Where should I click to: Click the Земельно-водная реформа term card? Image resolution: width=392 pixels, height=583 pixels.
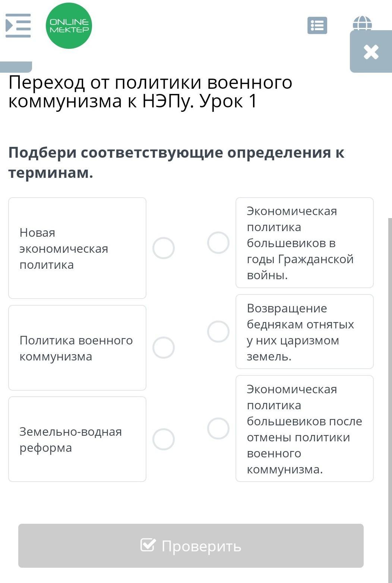tap(77, 439)
